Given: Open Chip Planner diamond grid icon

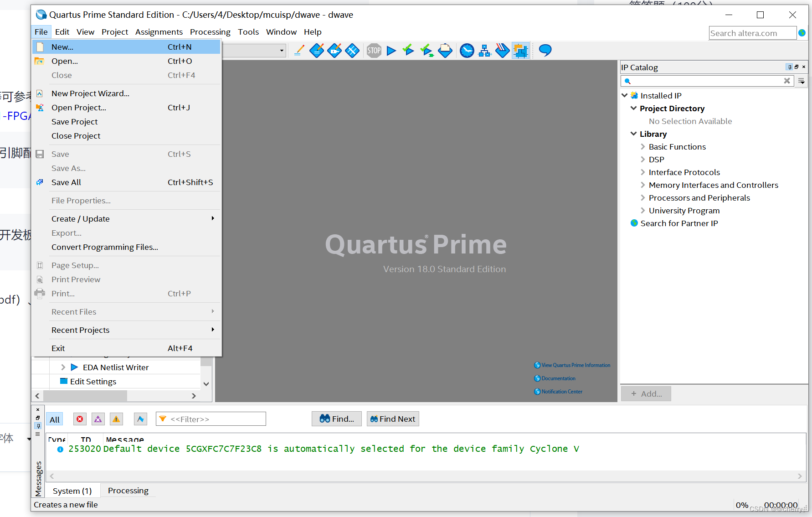Looking at the screenshot, I should pos(352,51).
